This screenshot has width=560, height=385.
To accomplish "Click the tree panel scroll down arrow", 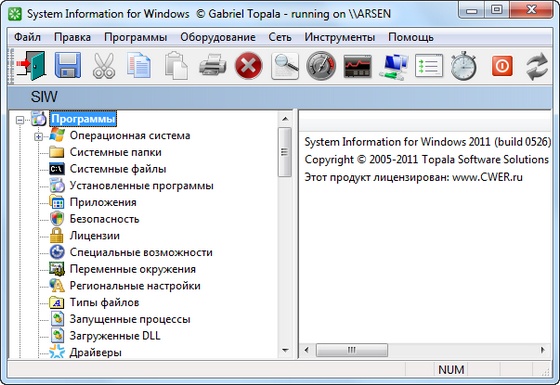I will tap(285, 350).
